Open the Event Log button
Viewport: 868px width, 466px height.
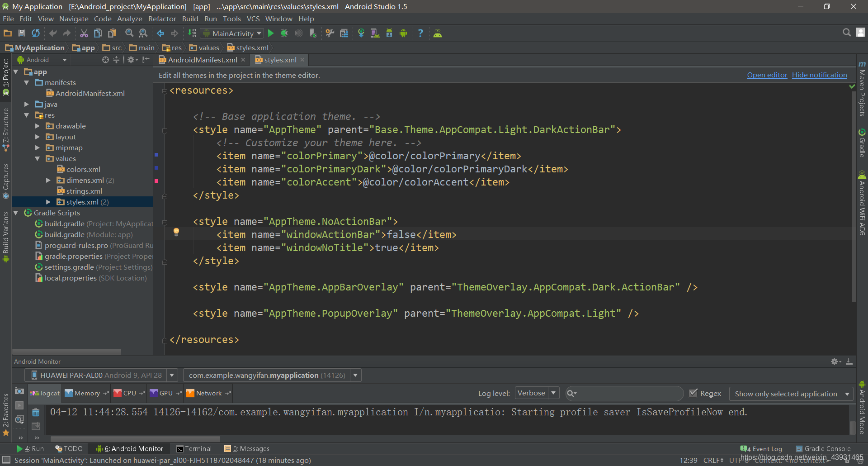761,449
